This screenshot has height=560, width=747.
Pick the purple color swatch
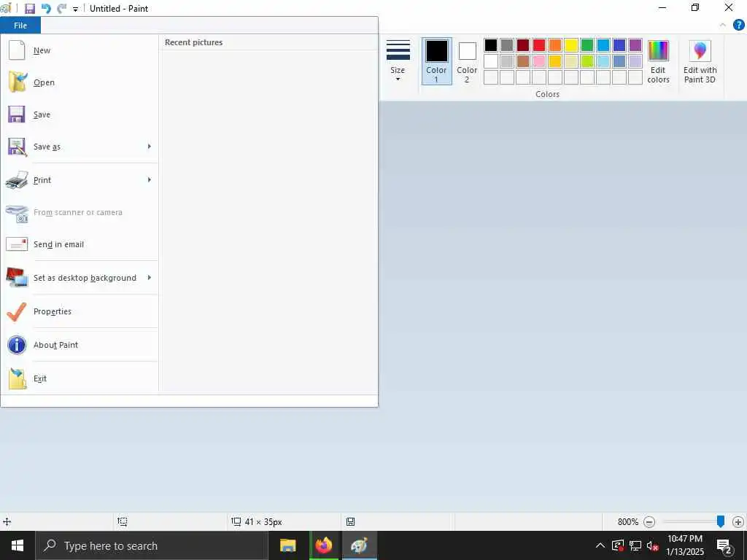tap(635, 45)
